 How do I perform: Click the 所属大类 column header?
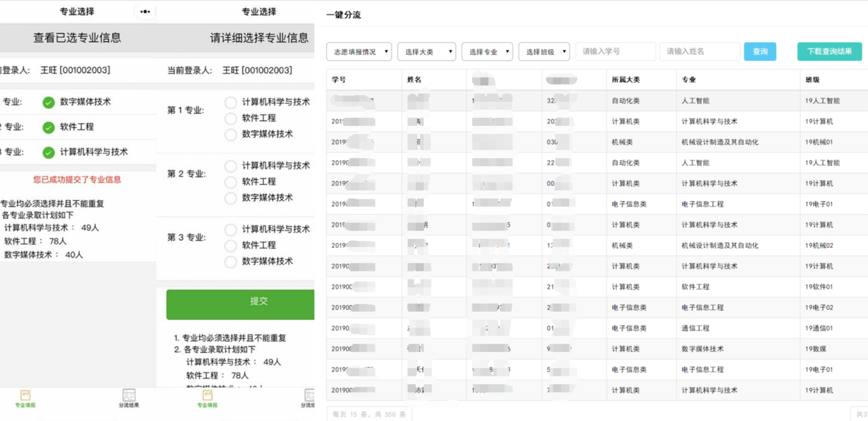[x=626, y=80]
